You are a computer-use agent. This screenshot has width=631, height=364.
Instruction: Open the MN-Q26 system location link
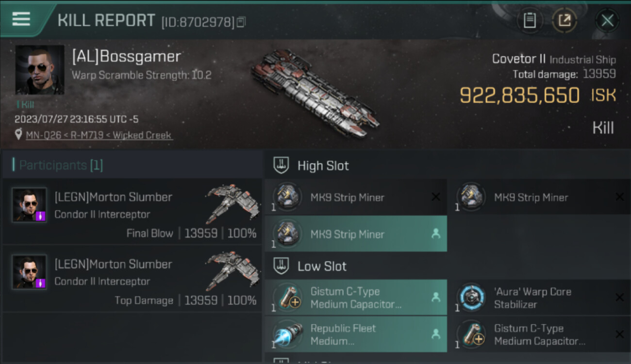tap(44, 135)
